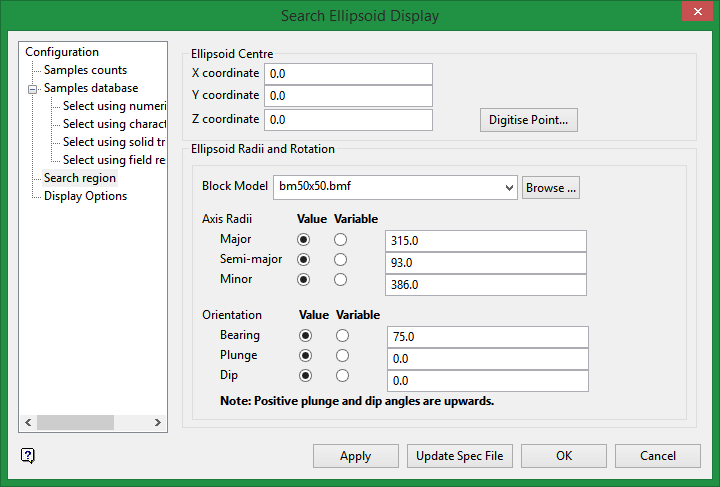Select Display Options tree item
The width and height of the screenshot is (720, 487).
85,196
